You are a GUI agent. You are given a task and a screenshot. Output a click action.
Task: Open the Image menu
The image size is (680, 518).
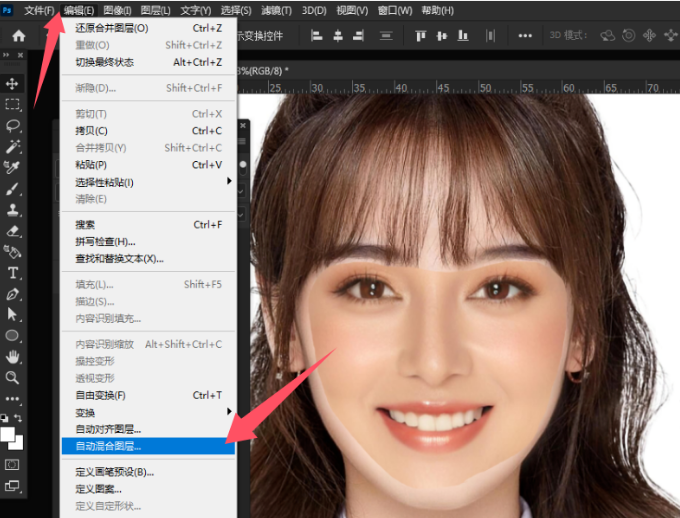coord(118,10)
